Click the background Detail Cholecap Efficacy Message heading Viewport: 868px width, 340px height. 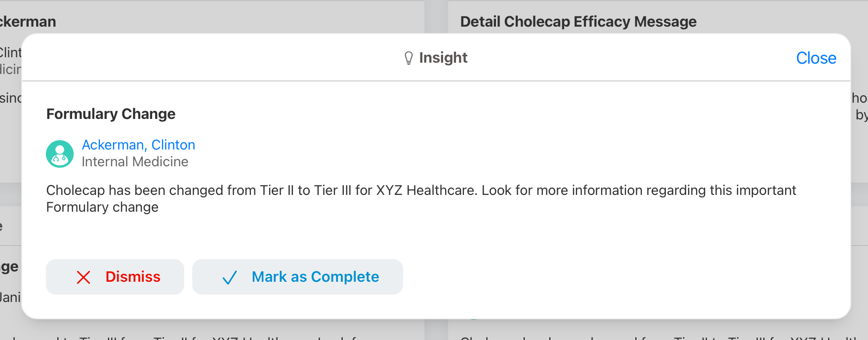point(578,22)
